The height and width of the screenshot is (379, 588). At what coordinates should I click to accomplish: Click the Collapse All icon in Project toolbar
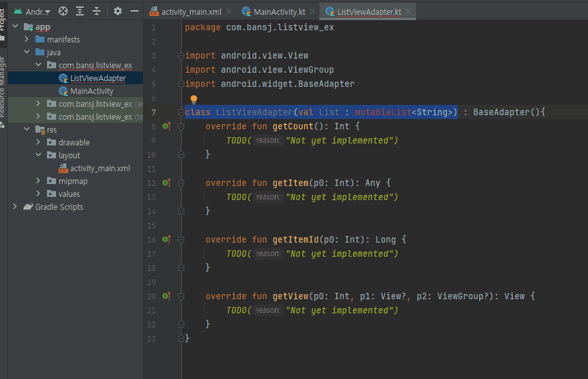pyautogui.click(x=97, y=11)
